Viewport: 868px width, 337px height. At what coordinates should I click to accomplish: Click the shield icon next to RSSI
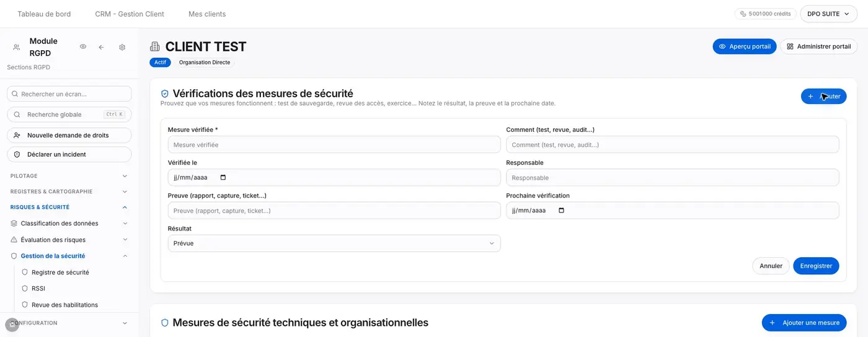pos(25,288)
